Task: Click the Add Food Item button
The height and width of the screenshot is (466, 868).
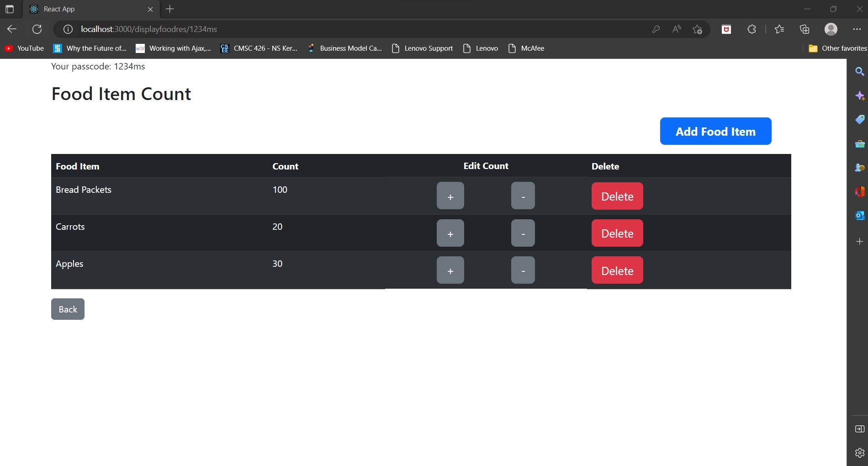Action: (x=715, y=131)
